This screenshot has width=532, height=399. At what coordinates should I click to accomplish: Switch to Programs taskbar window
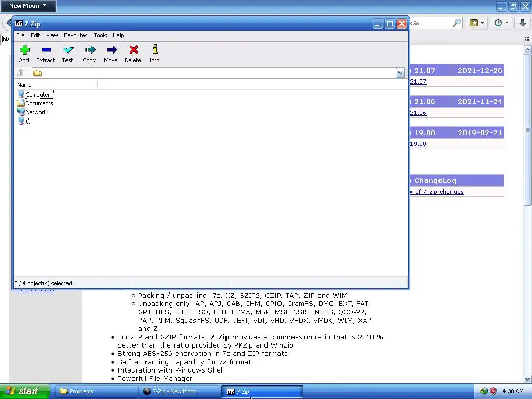tap(96, 391)
